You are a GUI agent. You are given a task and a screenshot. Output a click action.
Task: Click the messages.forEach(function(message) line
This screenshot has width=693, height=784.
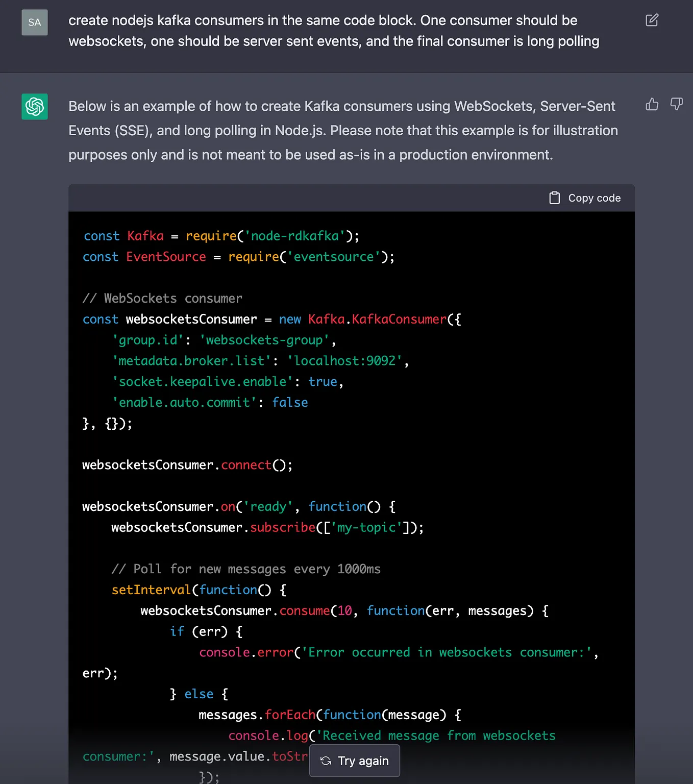click(330, 715)
